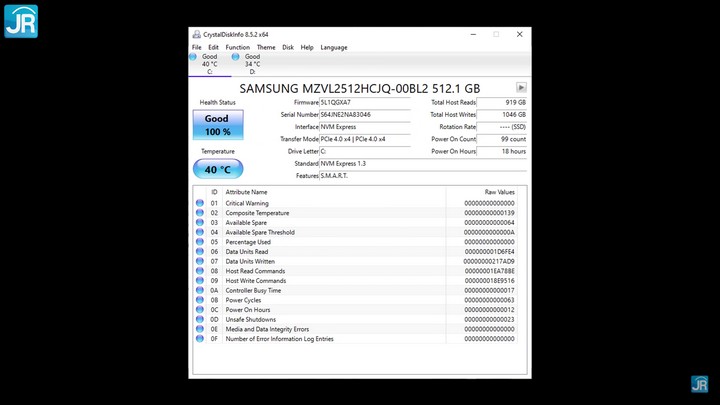This screenshot has height=405, width=720.
Task: Click the CrystalDiskInfo title bar icon
Action: click(197, 34)
